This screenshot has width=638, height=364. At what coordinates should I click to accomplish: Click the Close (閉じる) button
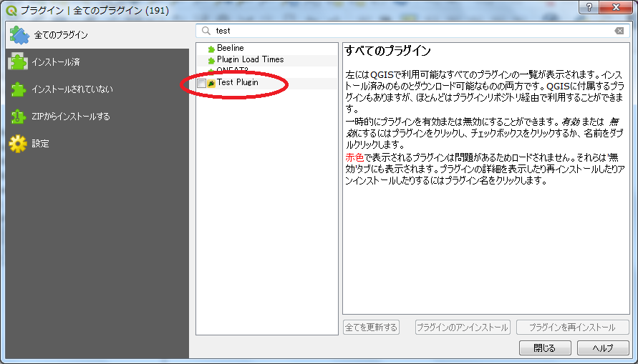click(x=545, y=348)
